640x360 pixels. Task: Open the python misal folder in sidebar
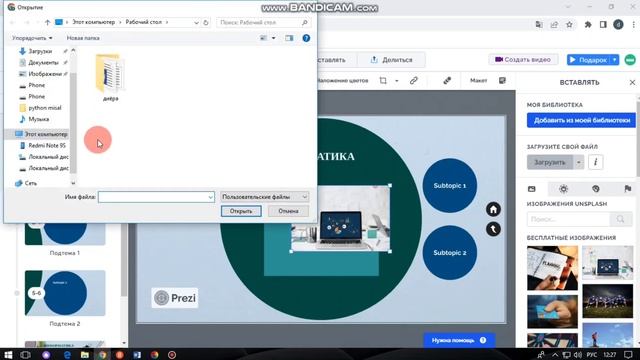click(x=44, y=108)
